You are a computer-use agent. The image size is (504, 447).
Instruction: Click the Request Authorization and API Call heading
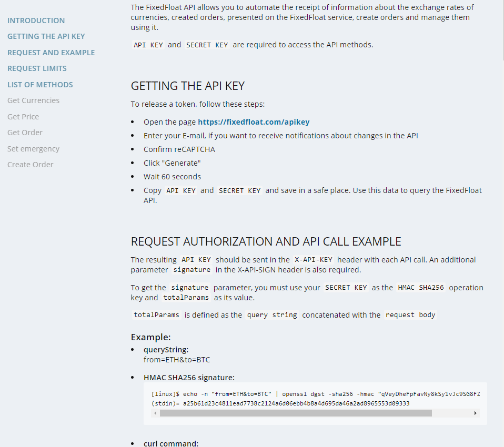[266, 241]
